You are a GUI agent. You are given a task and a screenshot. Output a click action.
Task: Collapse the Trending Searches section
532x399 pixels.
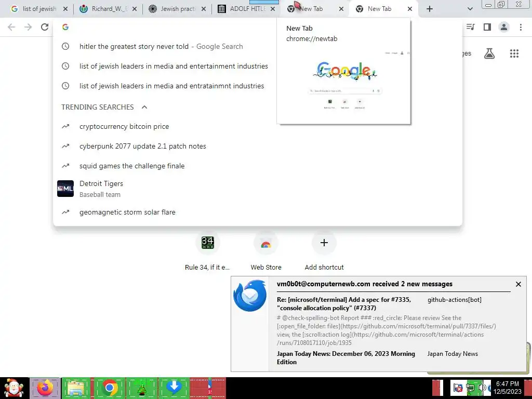click(x=144, y=107)
